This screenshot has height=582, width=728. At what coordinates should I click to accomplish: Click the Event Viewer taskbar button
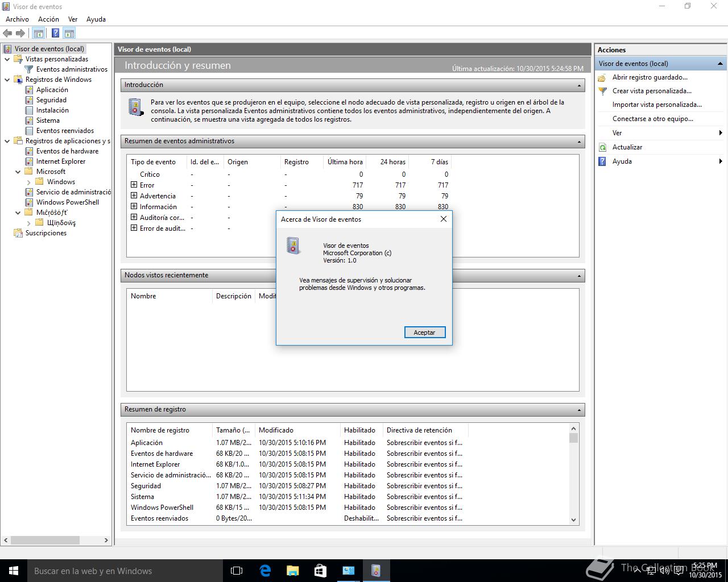376,571
